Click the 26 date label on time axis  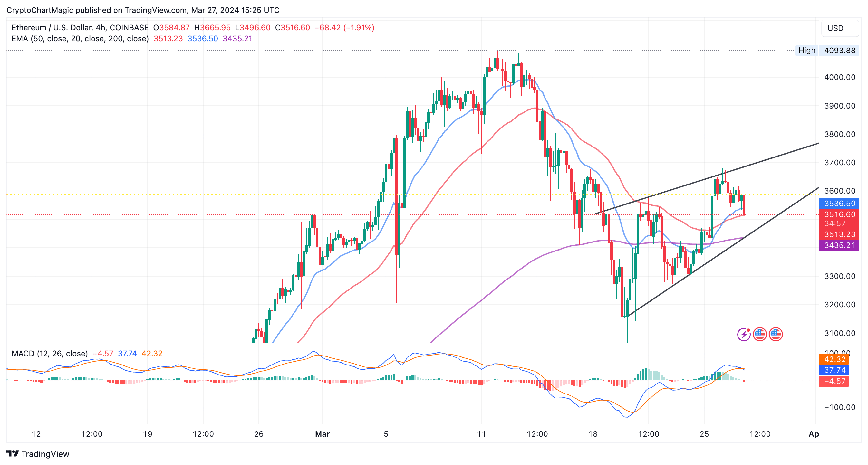click(259, 434)
